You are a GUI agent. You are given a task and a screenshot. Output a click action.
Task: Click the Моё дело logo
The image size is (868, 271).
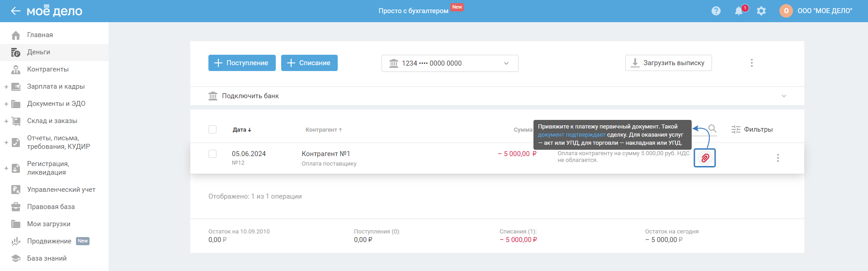coord(54,11)
